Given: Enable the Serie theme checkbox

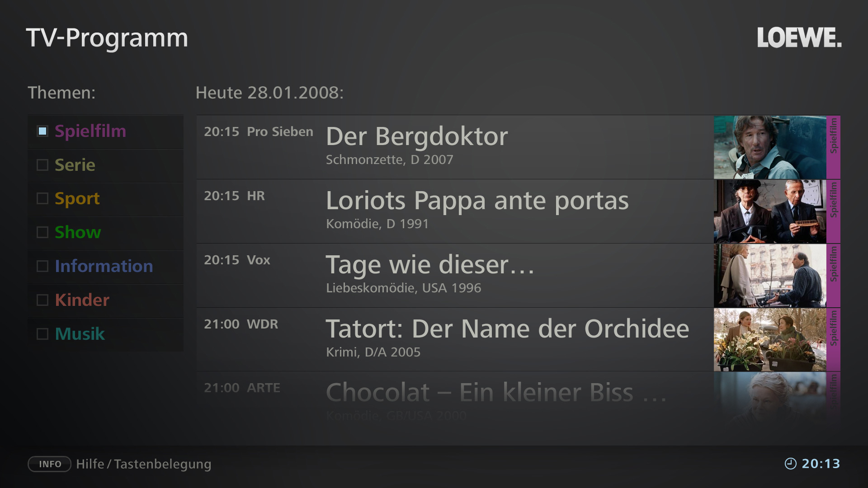Looking at the screenshot, I should 42,165.
